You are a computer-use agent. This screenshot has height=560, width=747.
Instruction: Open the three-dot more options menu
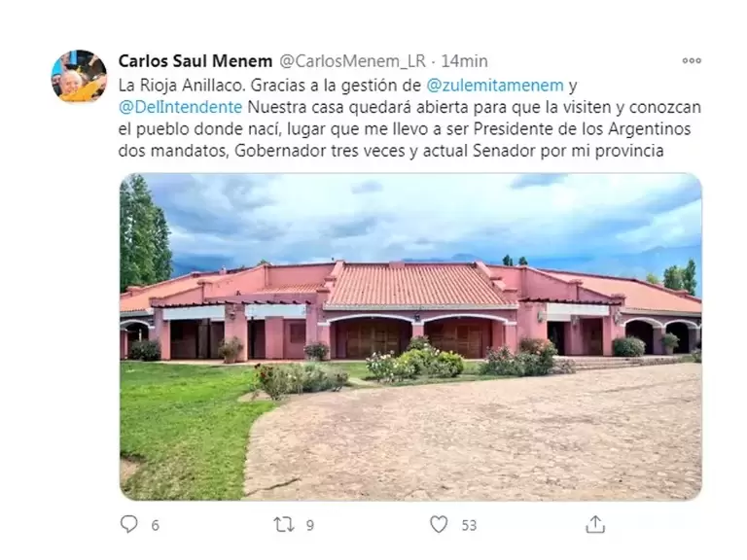point(692,60)
